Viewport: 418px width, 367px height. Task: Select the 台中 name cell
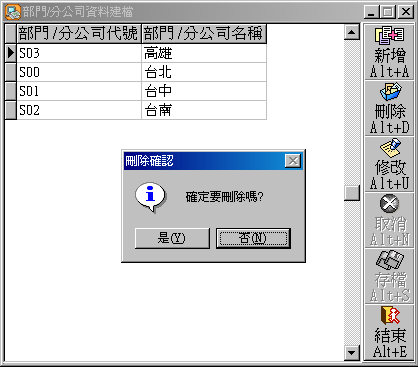(204, 91)
